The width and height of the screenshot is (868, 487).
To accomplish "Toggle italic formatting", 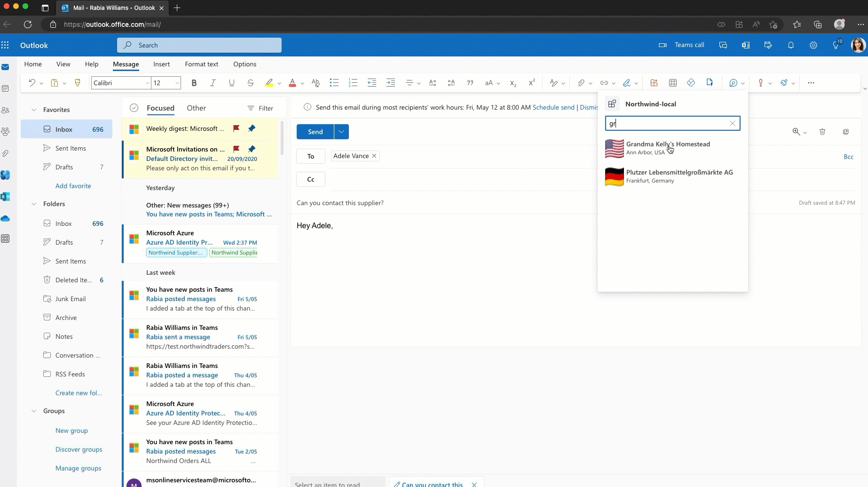I will coord(213,83).
